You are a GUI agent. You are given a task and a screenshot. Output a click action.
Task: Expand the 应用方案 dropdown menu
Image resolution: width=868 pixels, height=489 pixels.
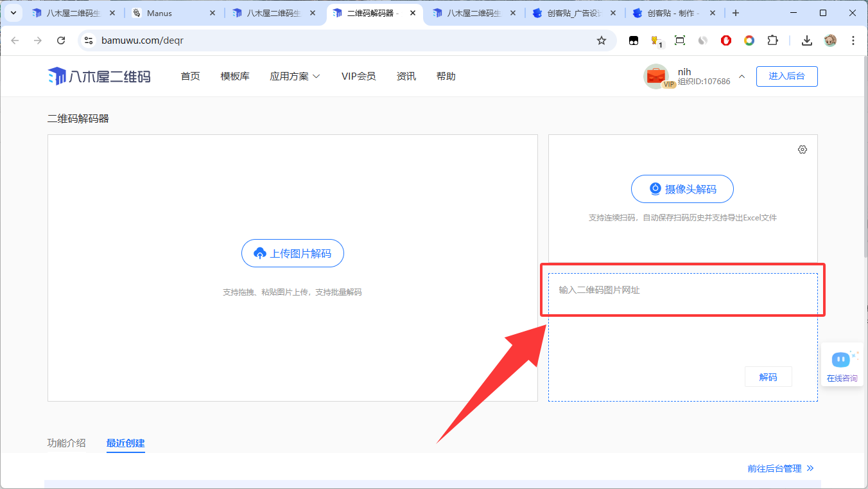pos(295,76)
